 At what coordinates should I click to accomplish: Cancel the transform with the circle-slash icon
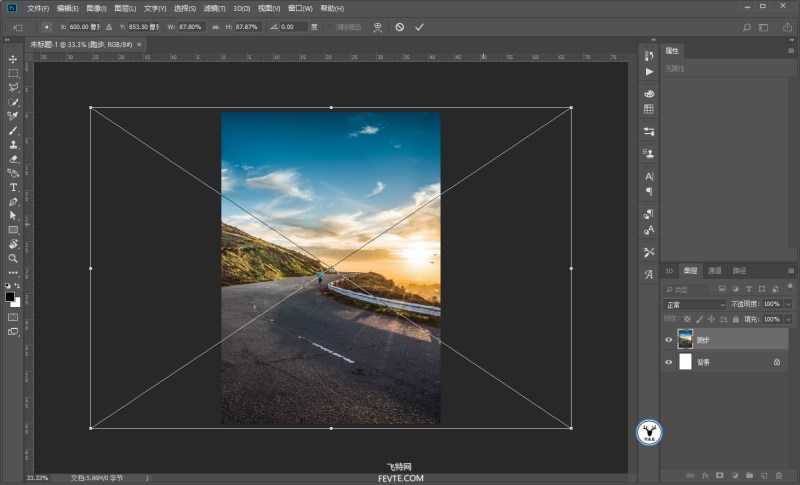[399, 27]
